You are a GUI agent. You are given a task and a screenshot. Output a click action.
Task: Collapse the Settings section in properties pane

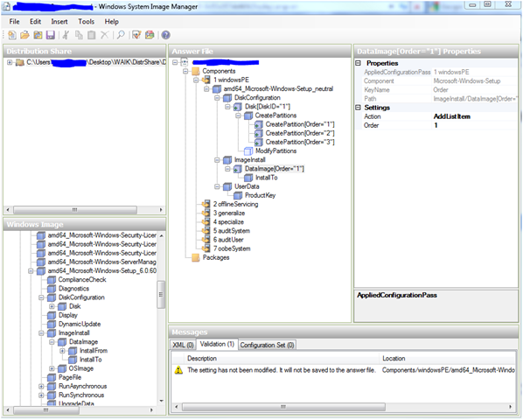click(x=359, y=108)
